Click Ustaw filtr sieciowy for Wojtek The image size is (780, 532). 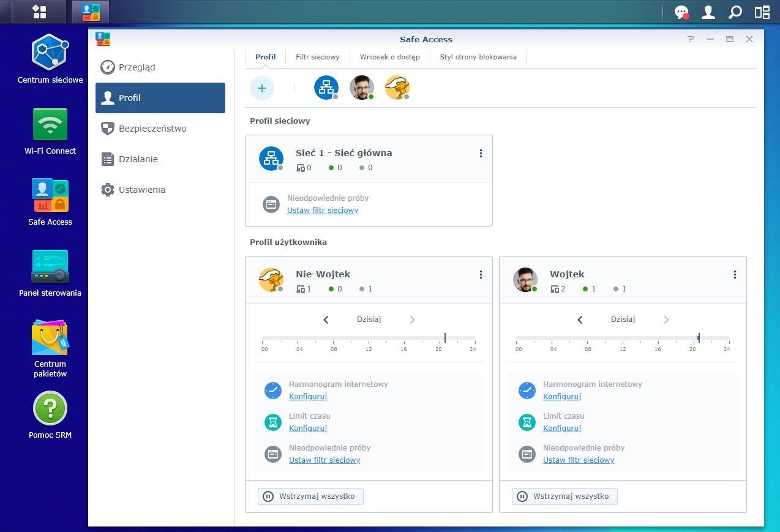[x=579, y=460]
